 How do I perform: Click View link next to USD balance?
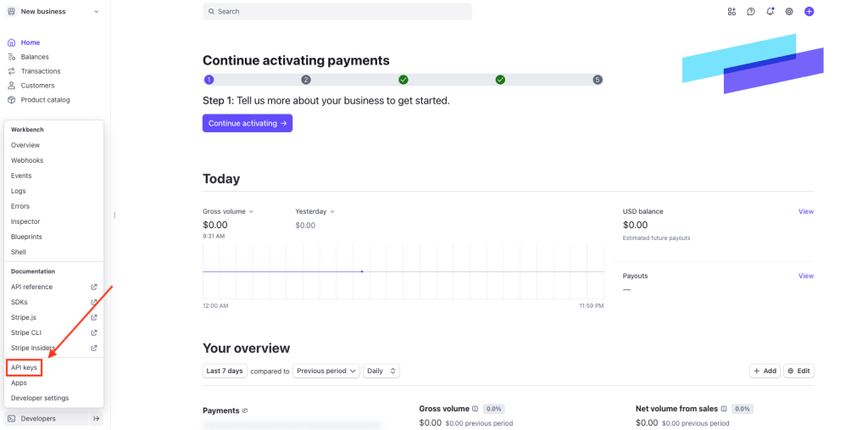(805, 211)
